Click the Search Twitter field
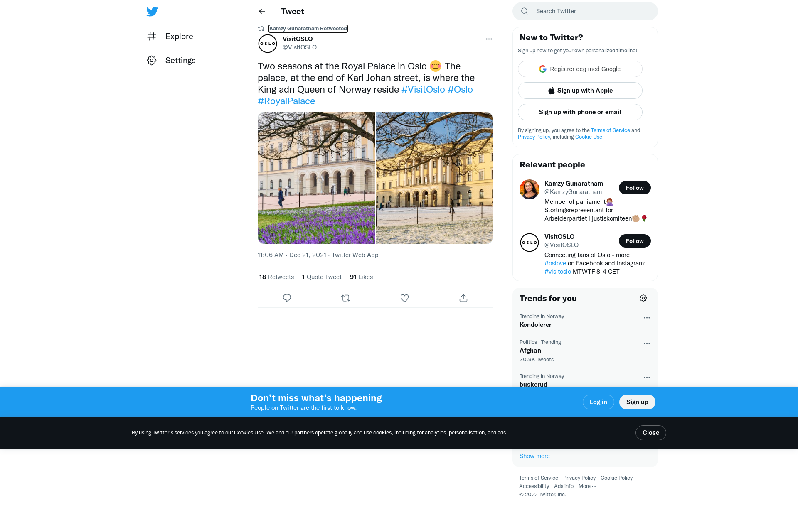Image resolution: width=798 pixels, height=532 pixels. 585,11
